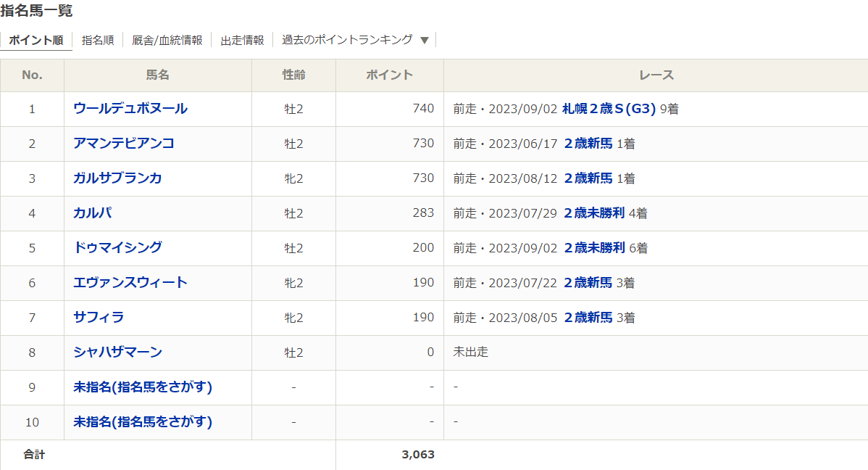Open the 札幌2歳S (G3) race link
This screenshot has width=868, height=470.
[x=609, y=109]
